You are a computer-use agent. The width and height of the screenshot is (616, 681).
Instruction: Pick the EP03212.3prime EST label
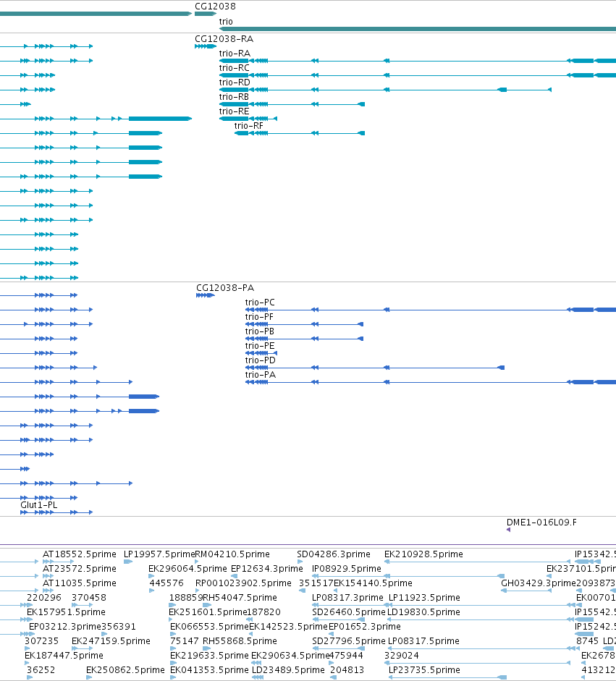click(64, 626)
